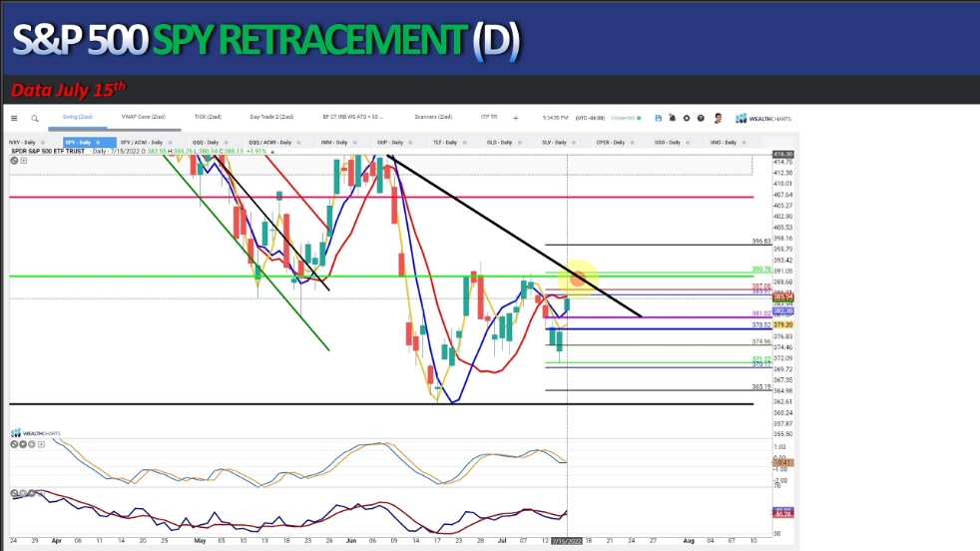Click dot icon on SPY - Daily tab
The height and width of the screenshot is (551, 980).
[x=98, y=143]
